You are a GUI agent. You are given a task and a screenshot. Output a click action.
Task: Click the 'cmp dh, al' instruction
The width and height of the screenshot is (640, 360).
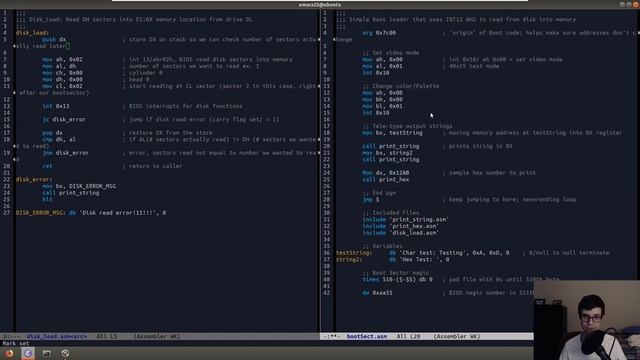[x=59, y=140]
